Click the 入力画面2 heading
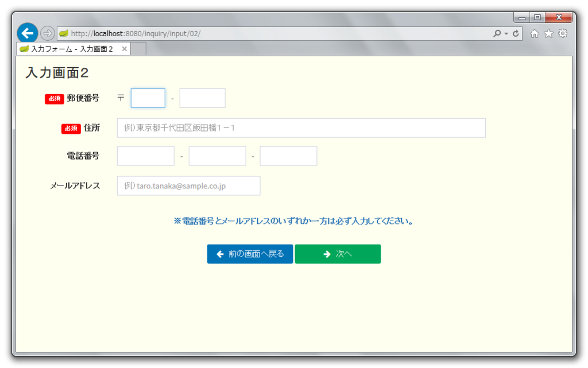Image resolution: width=588 pixels, height=368 pixels. (57, 73)
